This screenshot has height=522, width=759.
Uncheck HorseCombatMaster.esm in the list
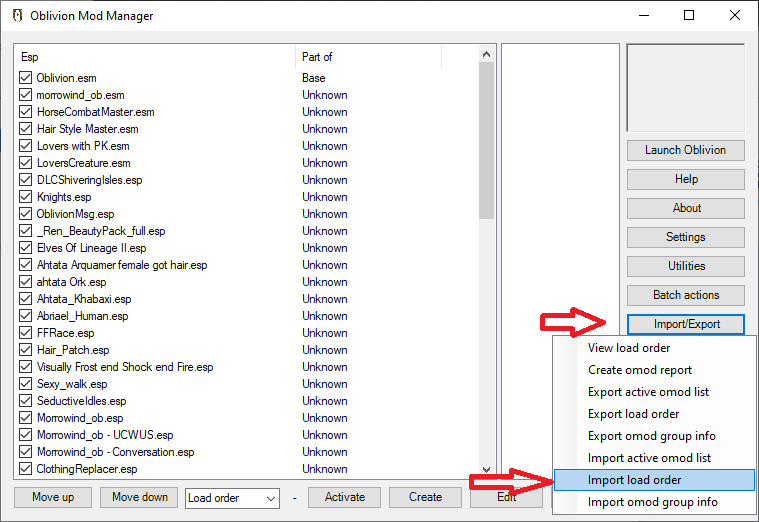coord(26,112)
